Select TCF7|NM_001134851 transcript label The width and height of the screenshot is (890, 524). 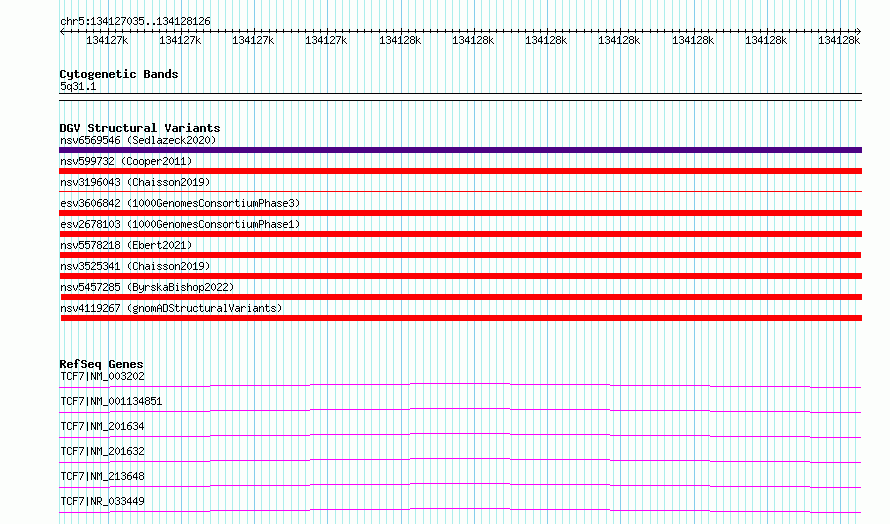click(x=111, y=401)
